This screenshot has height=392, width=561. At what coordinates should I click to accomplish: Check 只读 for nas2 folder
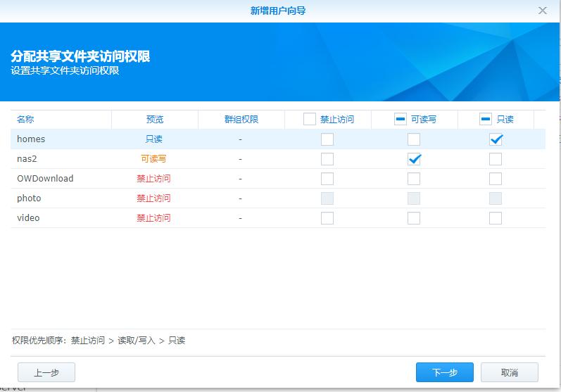point(496,159)
